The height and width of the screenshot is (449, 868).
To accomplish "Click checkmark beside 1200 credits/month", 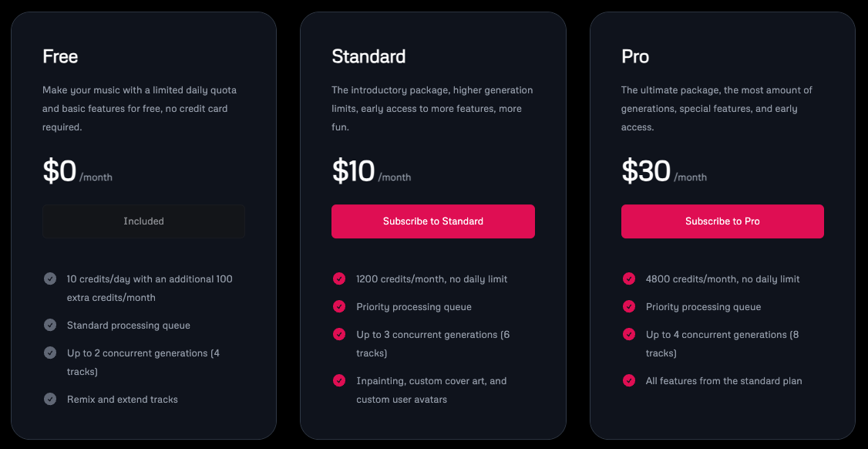I will coord(339,279).
